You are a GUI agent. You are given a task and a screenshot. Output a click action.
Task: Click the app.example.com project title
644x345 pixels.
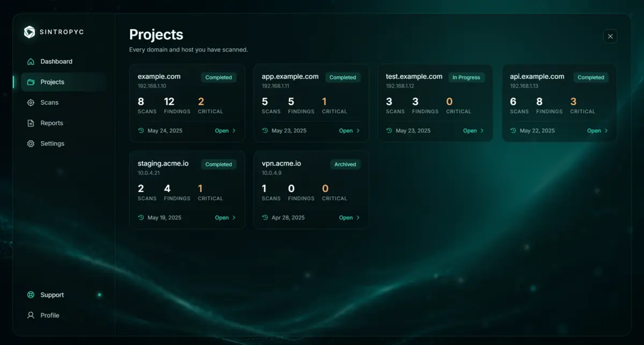pyautogui.click(x=290, y=76)
